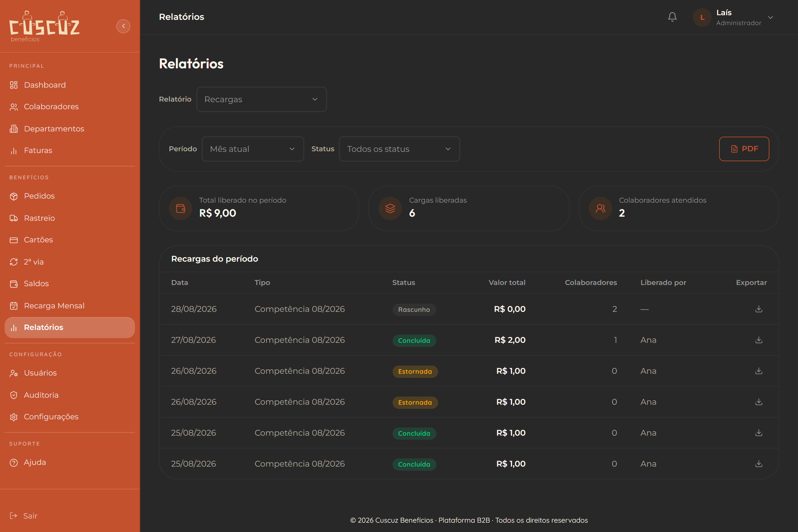Click the Recargas do período heading
The height and width of the screenshot is (532, 798).
[214, 259]
